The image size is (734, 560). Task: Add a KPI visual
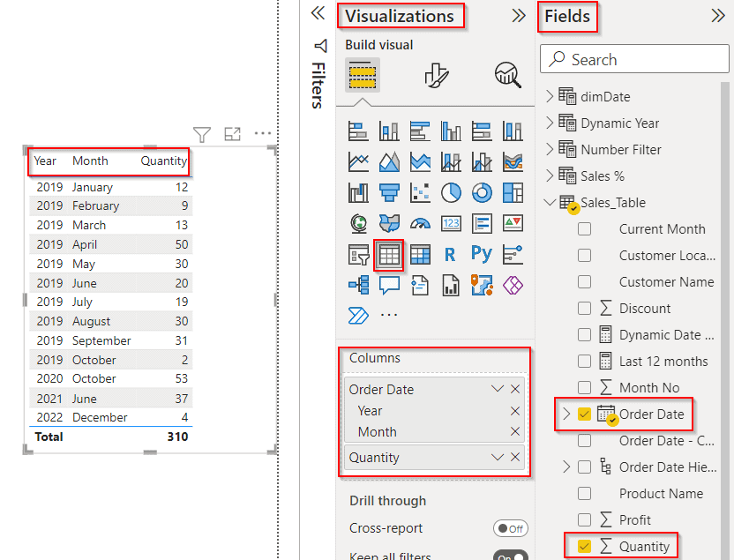pyautogui.click(x=513, y=224)
